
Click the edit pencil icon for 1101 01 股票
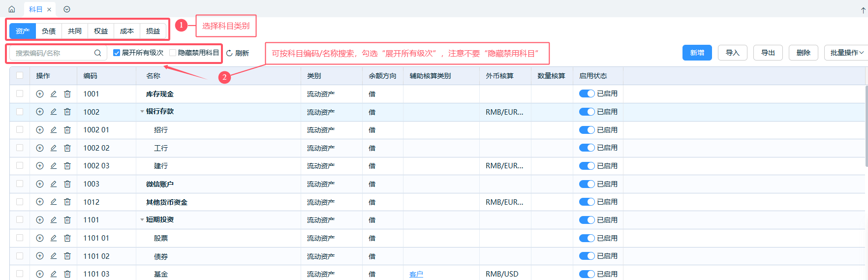click(54, 238)
